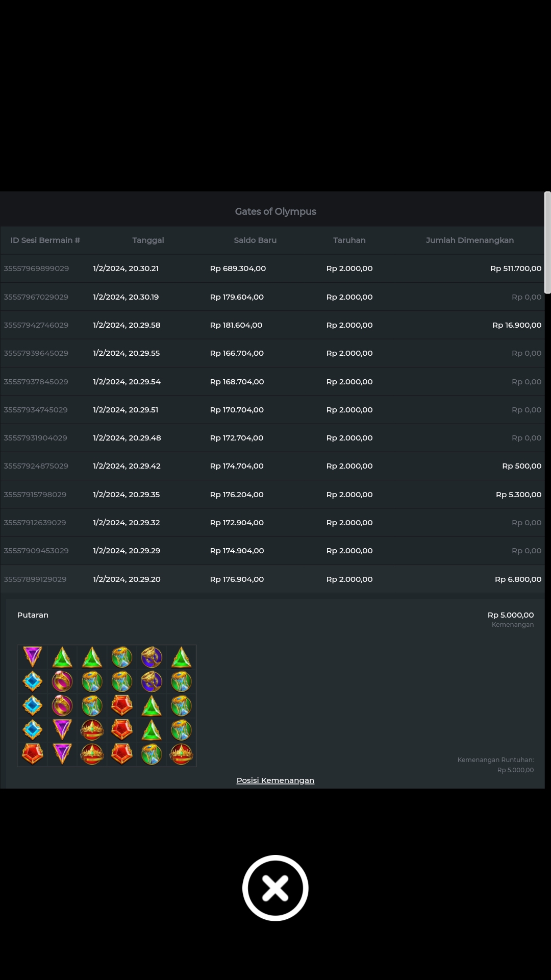Screen dimensions: 551x980
Task: Click the white X close button
Action: [275, 888]
